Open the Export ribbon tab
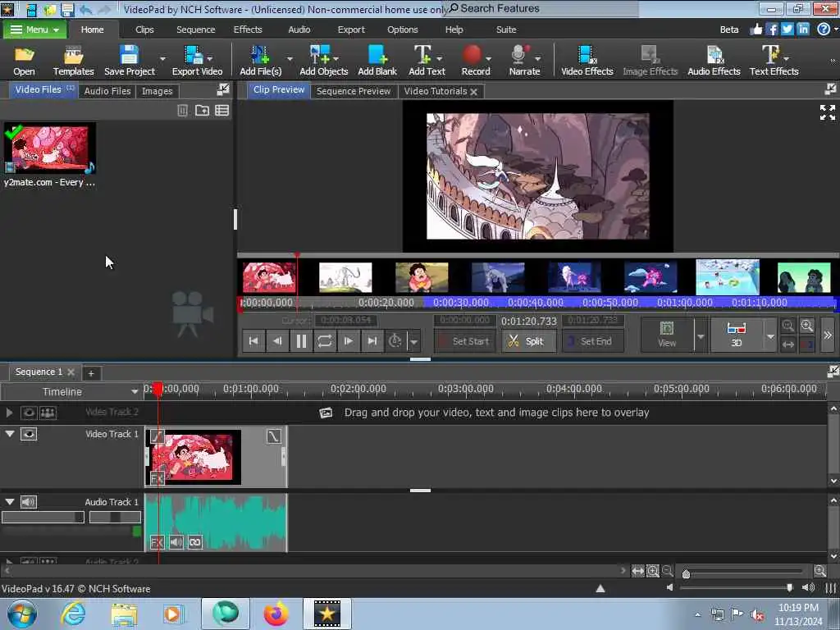The height and width of the screenshot is (630, 840). coord(351,30)
